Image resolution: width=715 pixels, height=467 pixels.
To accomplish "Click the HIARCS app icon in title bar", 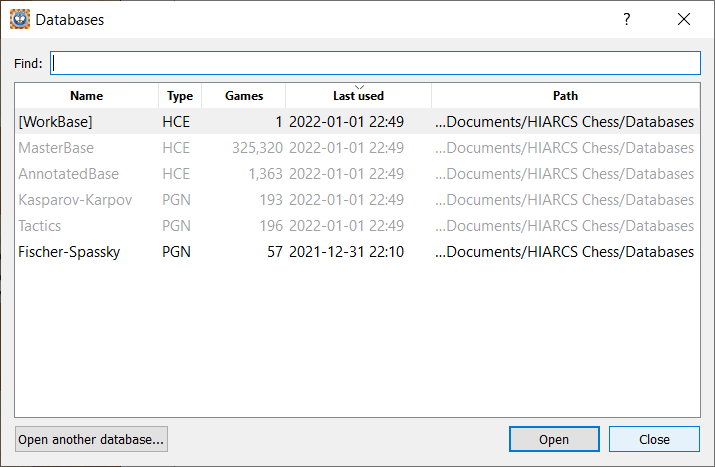I will pyautogui.click(x=19, y=19).
